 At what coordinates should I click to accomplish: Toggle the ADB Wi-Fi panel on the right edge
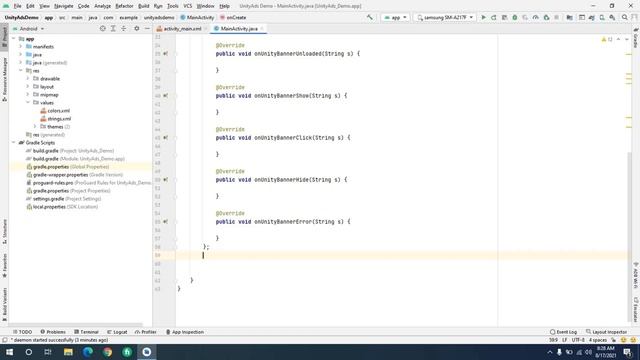tap(636, 275)
